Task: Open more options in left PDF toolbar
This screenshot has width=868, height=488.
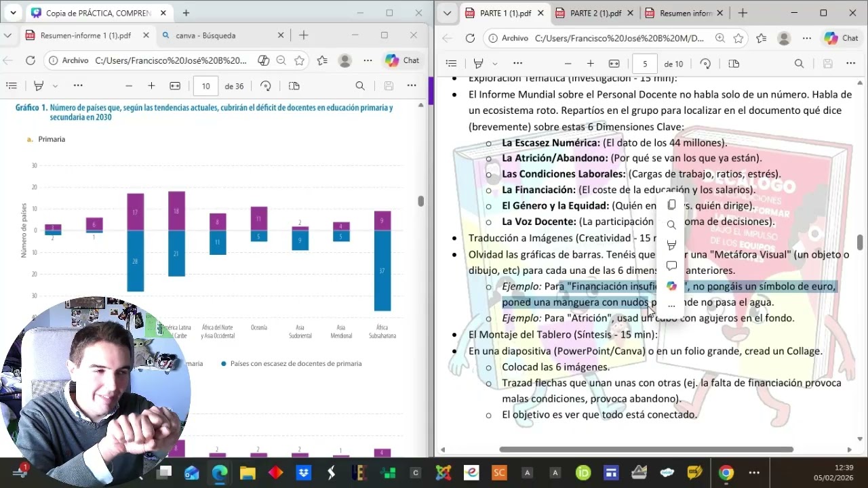Action: click(412, 86)
